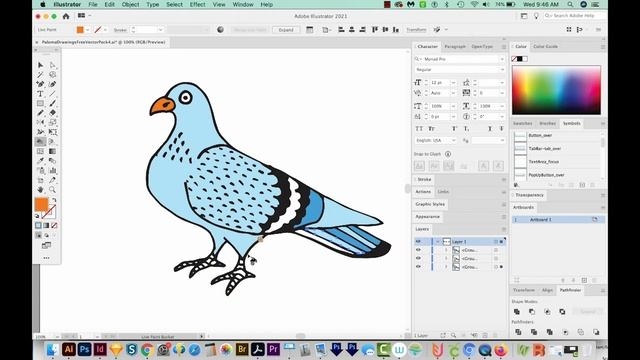Image resolution: width=640 pixels, height=360 pixels.
Task: Pick a color from the Color spectrum
Action: (x=556, y=90)
